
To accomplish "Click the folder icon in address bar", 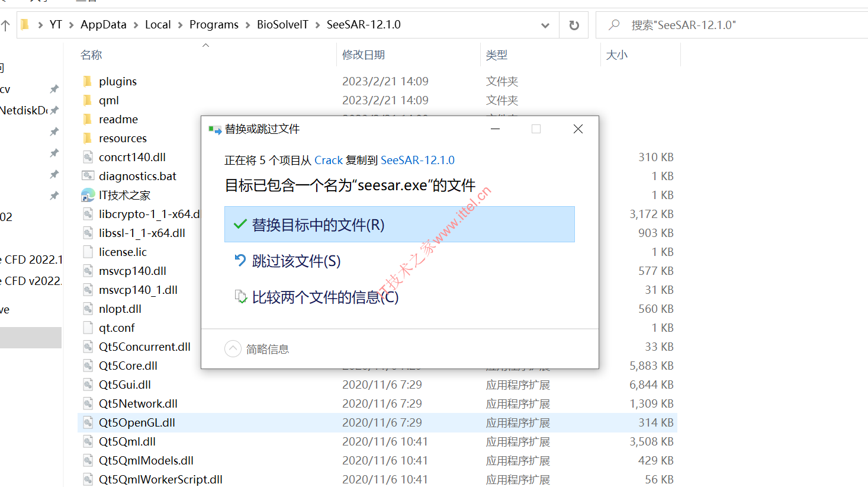I will (25, 24).
